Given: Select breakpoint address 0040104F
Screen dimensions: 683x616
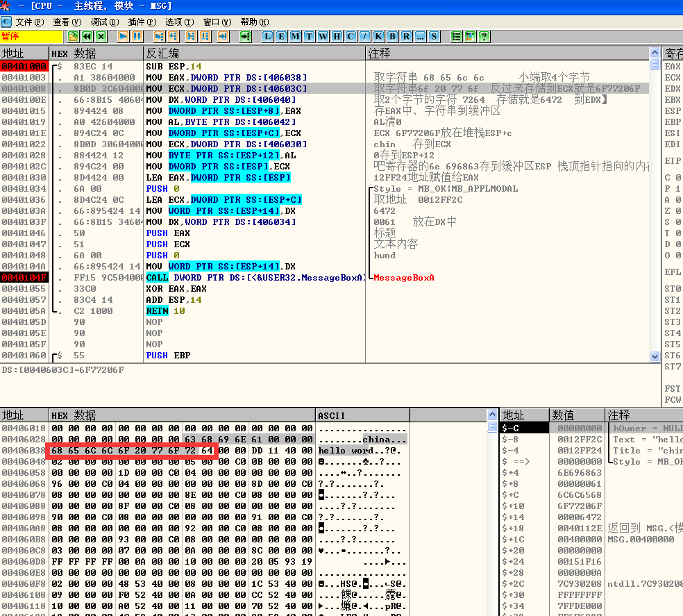Looking at the screenshot, I should tap(24, 278).
